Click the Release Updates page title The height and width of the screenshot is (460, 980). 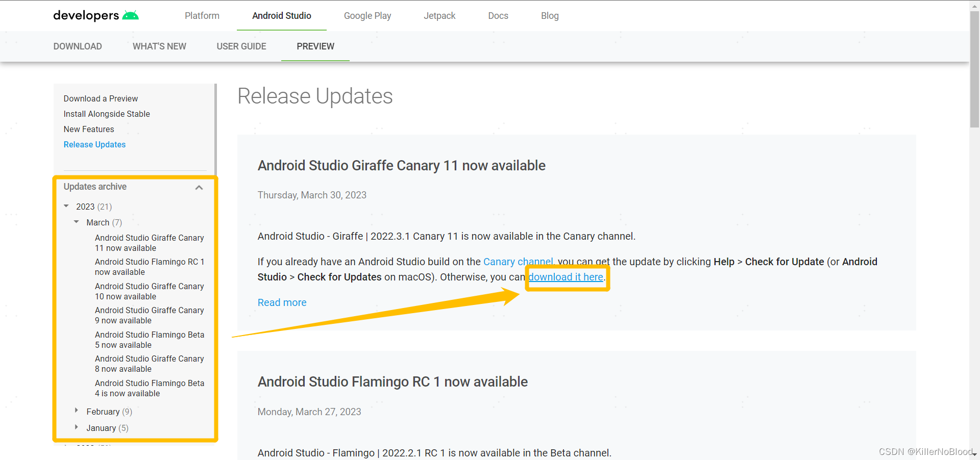[315, 96]
